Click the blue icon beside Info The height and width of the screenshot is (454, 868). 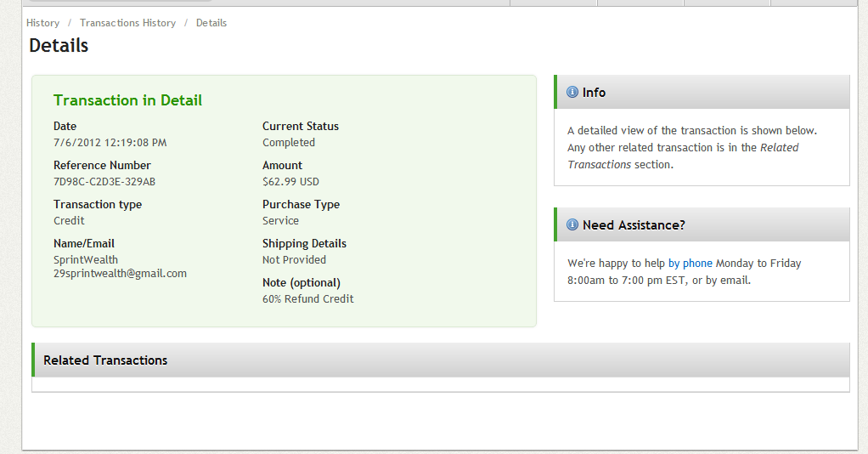tap(572, 92)
